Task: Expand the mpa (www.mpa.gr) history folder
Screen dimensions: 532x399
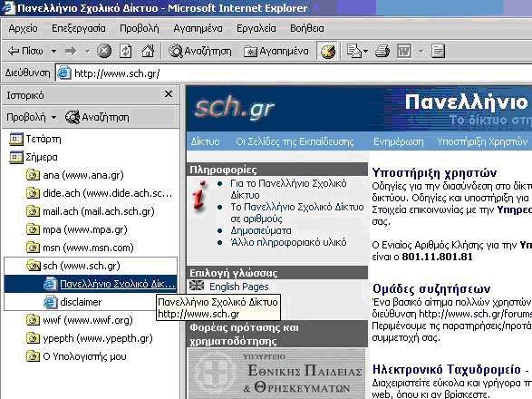Action: [77, 229]
